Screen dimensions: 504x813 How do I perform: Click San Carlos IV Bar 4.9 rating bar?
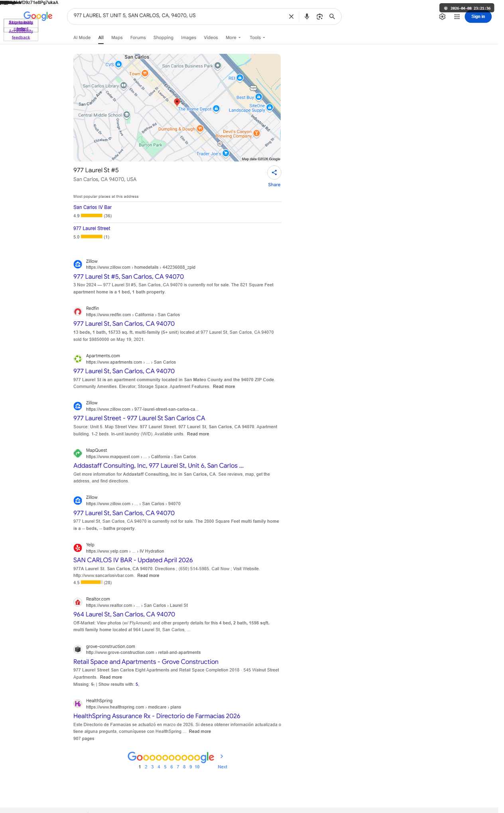click(92, 216)
